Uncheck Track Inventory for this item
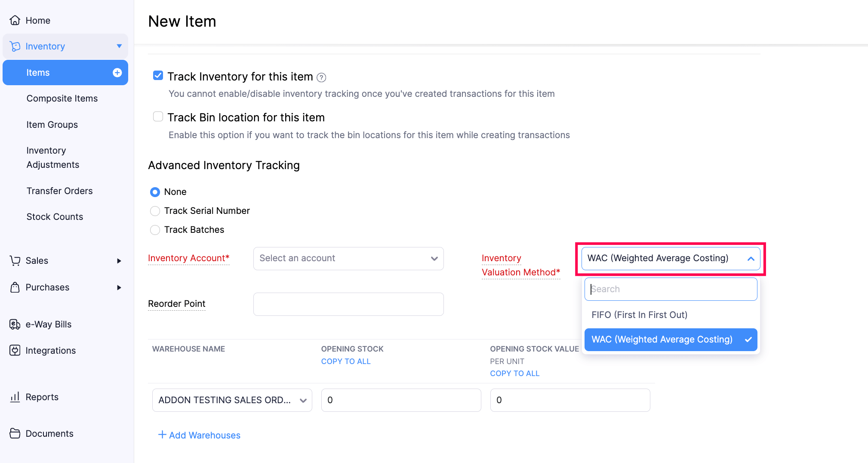The height and width of the screenshot is (463, 868). [x=158, y=76]
